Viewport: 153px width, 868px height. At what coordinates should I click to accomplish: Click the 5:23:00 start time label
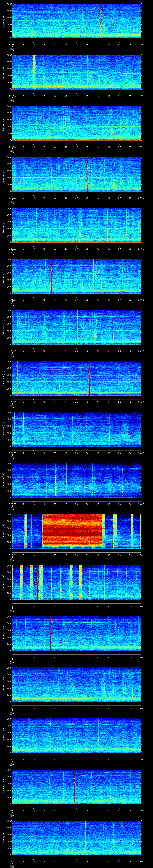pyautogui.click(x=12, y=402)
